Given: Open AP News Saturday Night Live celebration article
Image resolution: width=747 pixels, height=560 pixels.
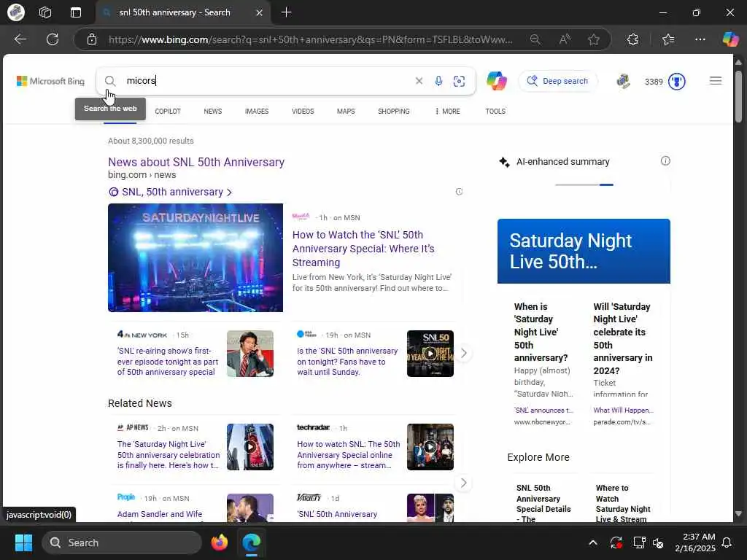Looking at the screenshot, I should 169,454.
